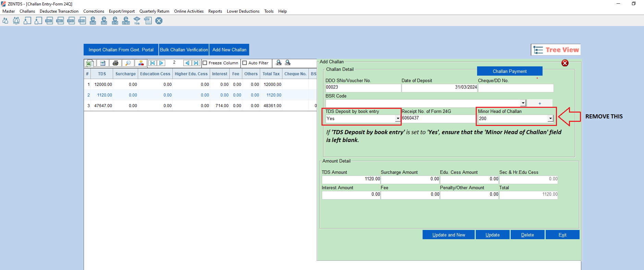Click the 26Q form document icon

tap(60, 21)
